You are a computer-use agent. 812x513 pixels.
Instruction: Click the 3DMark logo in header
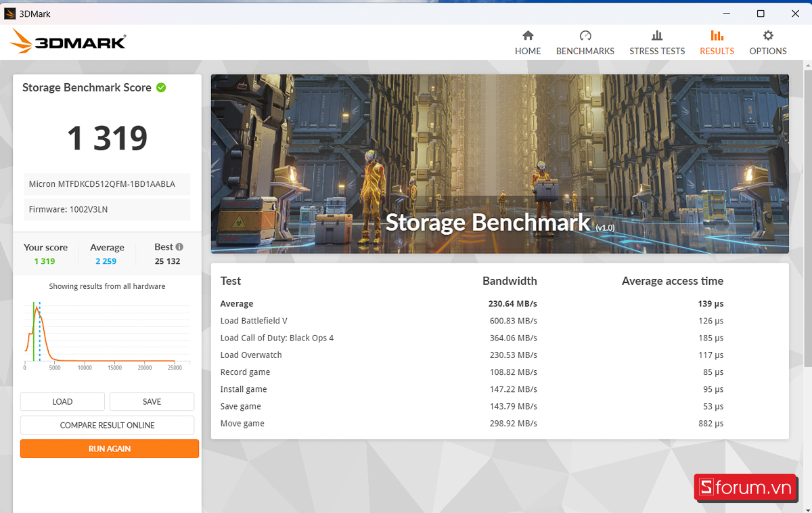[x=68, y=42]
